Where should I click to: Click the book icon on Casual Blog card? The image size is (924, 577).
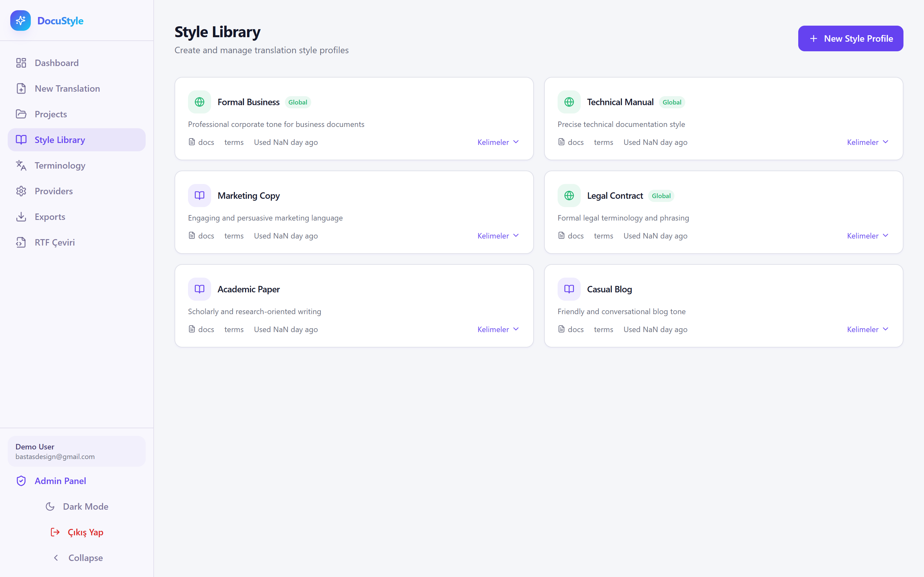click(569, 289)
